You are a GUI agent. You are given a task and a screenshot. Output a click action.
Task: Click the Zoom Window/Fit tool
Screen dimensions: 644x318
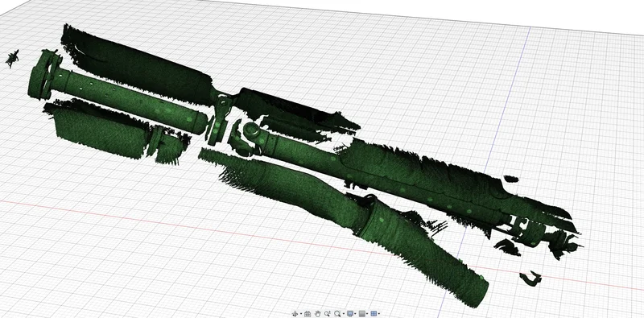click(x=337, y=314)
